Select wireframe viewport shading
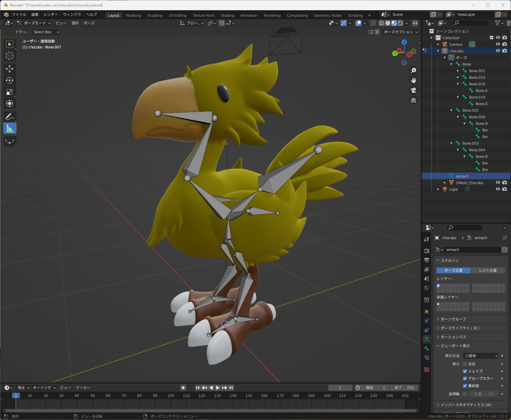 (x=381, y=23)
